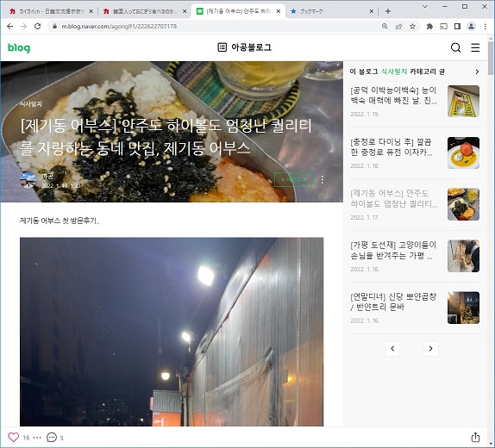This screenshot has width=495, height=448.
Task: Bookmark this page with the star icon
Action: click(x=412, y=27)
